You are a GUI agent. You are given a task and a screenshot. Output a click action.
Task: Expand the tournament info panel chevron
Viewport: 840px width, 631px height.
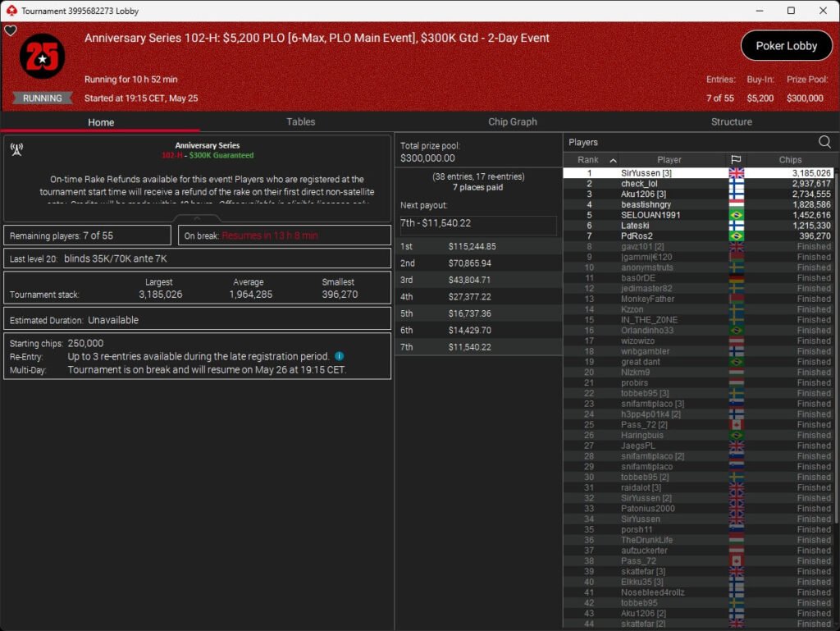point(197,218)
